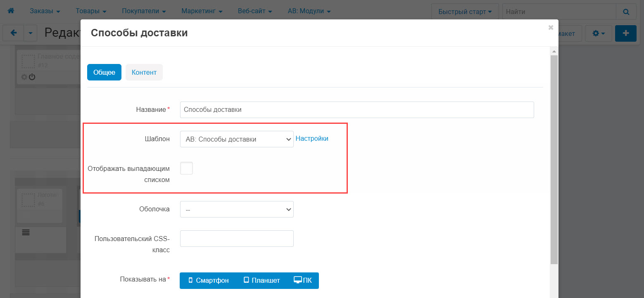Open the Маркетинг menu

coord(202,11)
